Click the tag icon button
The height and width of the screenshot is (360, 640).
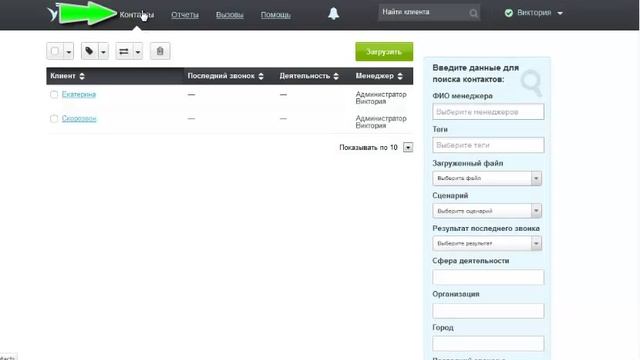(x=89, y=51)
